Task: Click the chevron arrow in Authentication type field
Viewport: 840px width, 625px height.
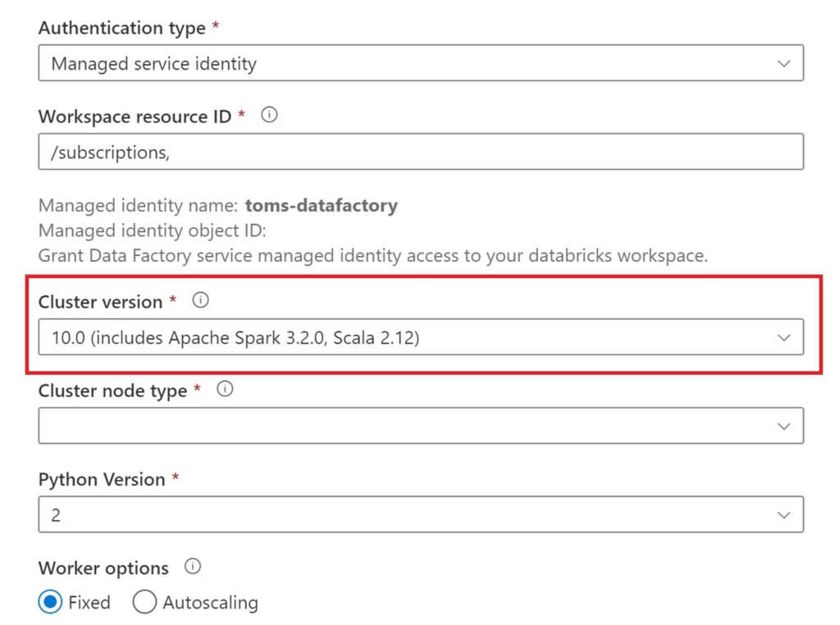Action: (x=783, y=64)
